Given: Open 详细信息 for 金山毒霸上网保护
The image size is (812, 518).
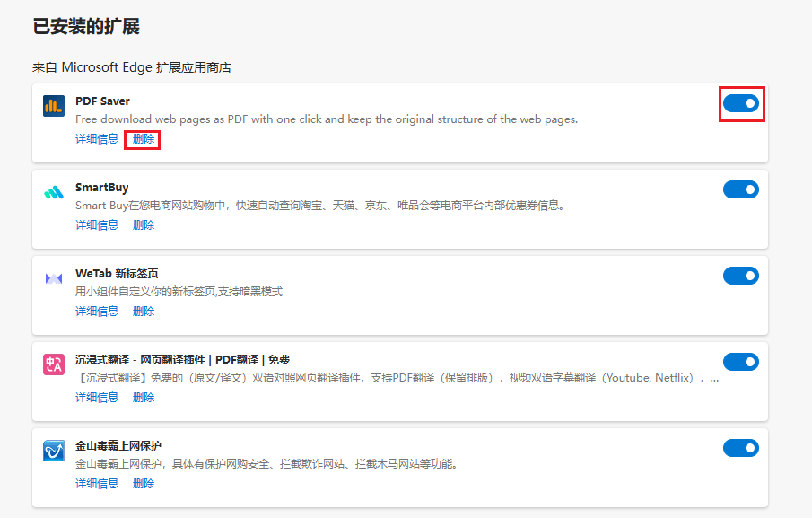Looking at the screenshot, I should (96, 483).
